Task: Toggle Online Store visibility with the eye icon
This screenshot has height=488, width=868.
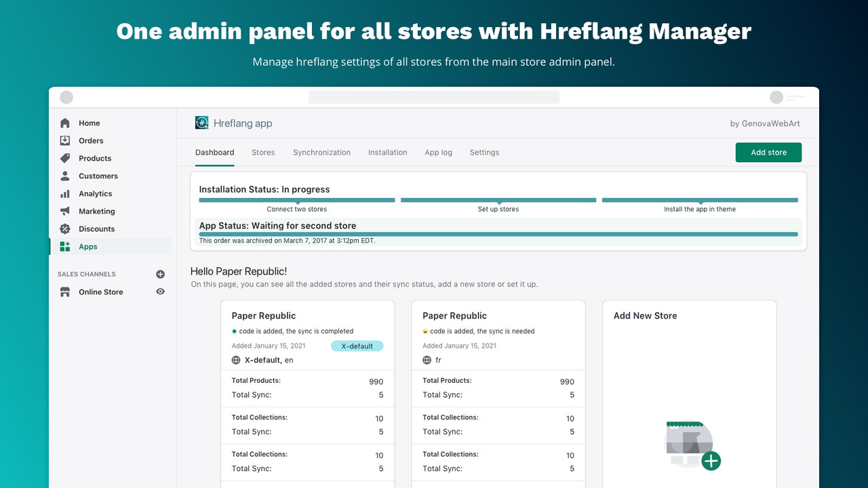Action: point(160,291)
